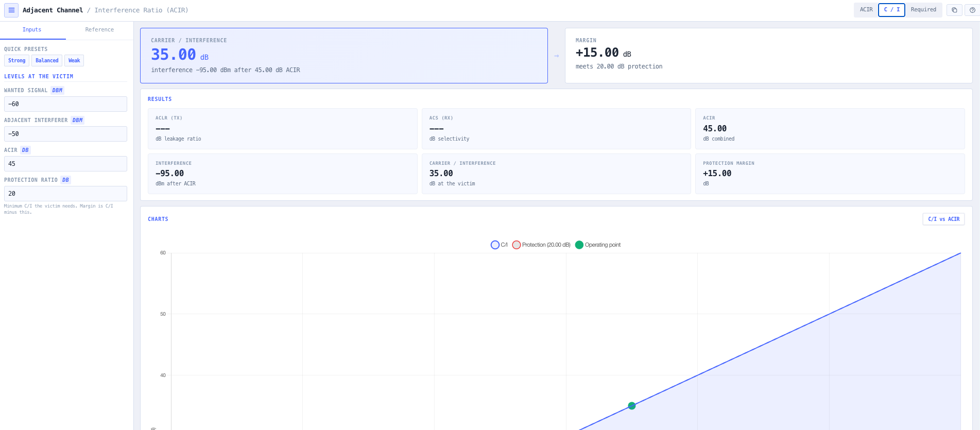Open the C/I vs ACIR chart selector
This screenshot has height=430, width=980.
943,219
